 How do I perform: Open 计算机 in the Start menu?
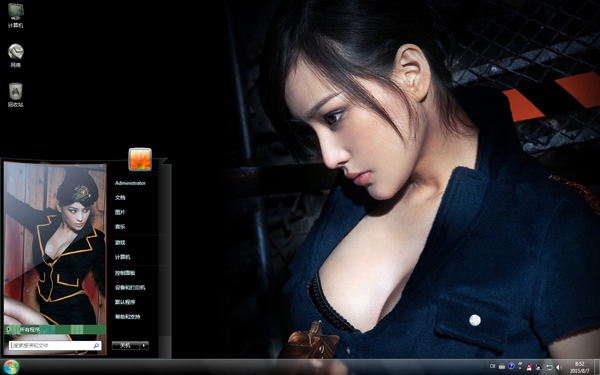pos(122,257)
